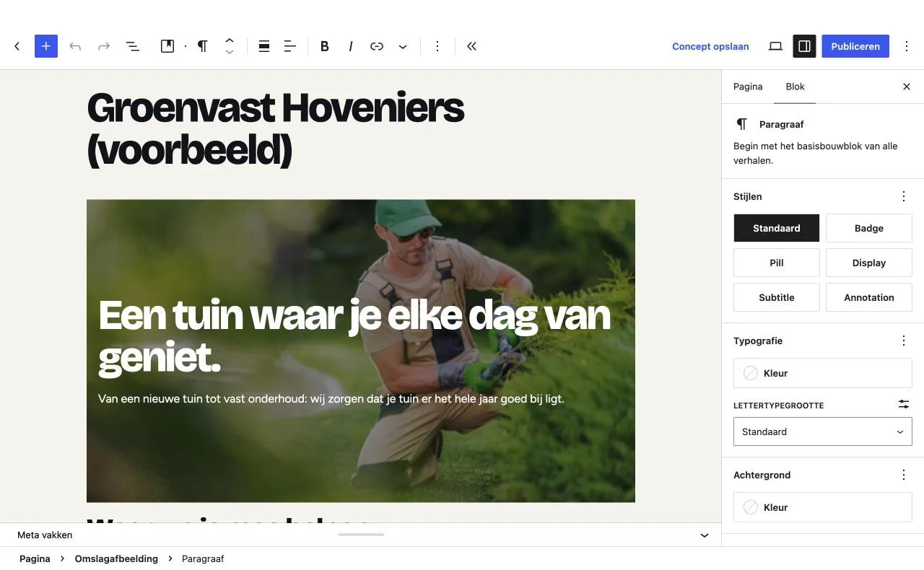924x570 pixels.
Task: Switch to the Blok tab
Action: point(795,87)
